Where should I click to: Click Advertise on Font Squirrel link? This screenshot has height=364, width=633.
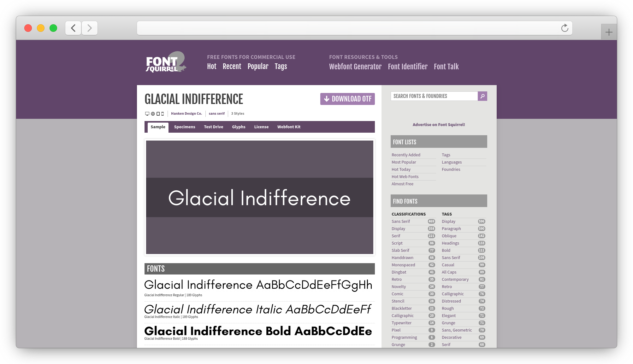pyautogui.click(x=439, y=124)
